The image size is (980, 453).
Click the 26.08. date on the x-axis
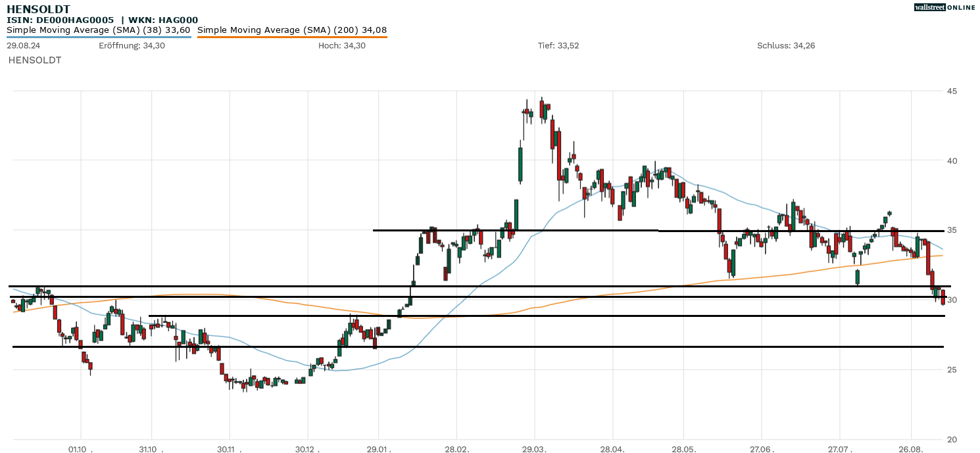point(912,450)
